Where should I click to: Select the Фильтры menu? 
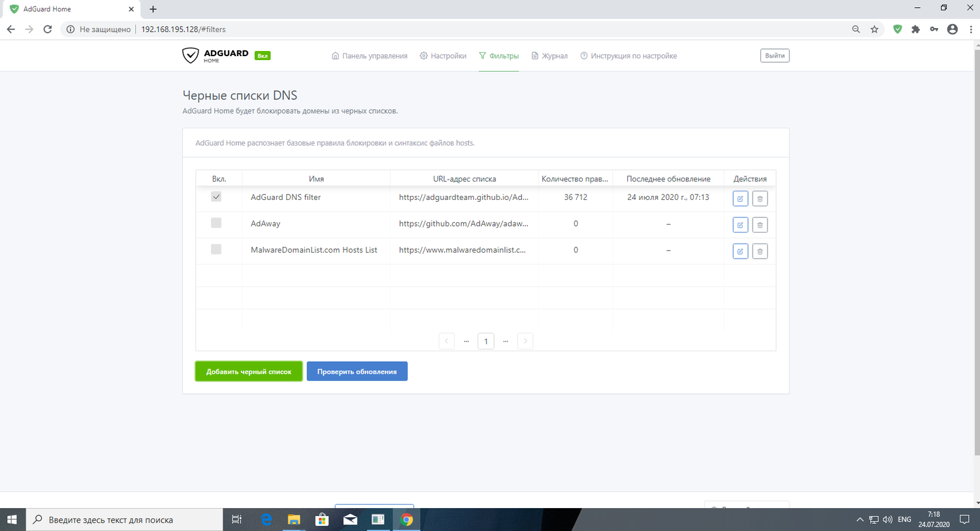pos(499,56)
